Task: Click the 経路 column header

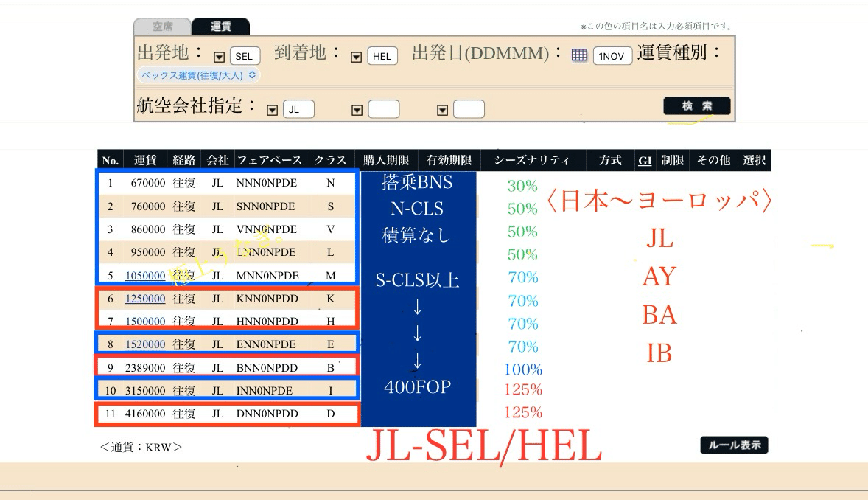Action: pyautogui.click(x=184, y=160)
